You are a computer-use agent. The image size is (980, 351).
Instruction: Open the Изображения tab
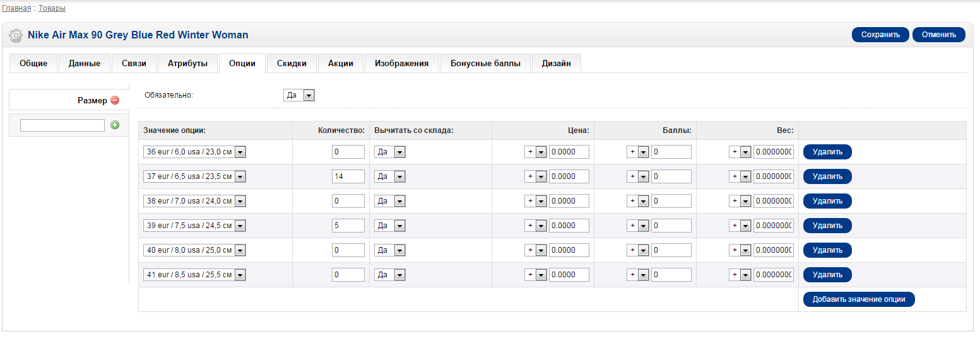pos(401,64)
